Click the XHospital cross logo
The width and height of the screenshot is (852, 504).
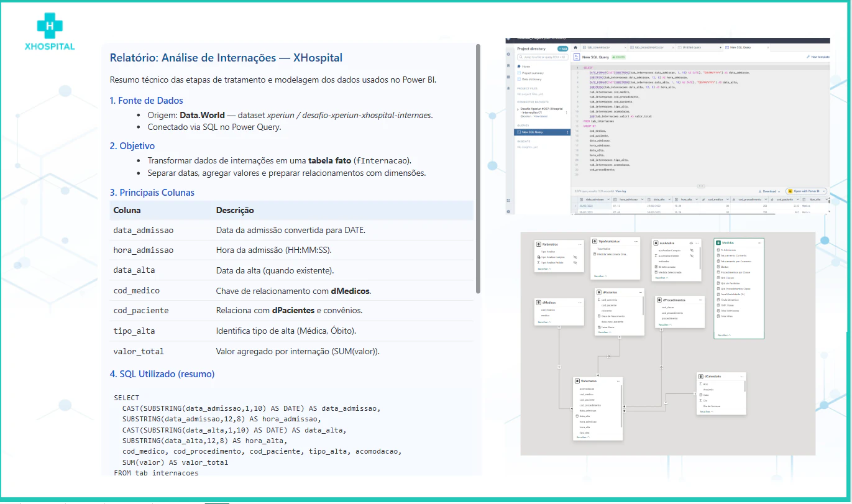point(50,27)
